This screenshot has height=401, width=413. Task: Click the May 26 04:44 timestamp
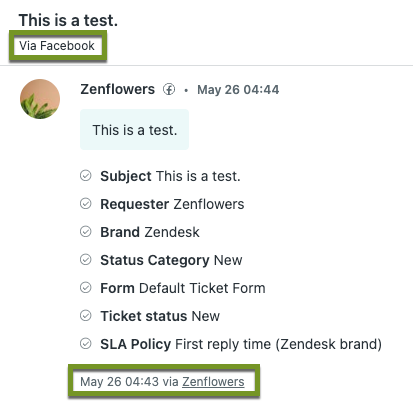238,90
